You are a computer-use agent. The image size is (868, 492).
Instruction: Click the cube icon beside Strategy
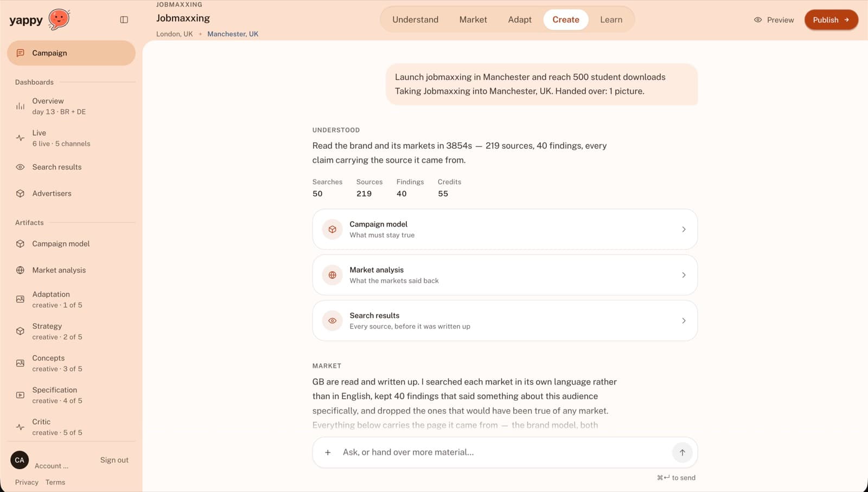pos(20,331)
